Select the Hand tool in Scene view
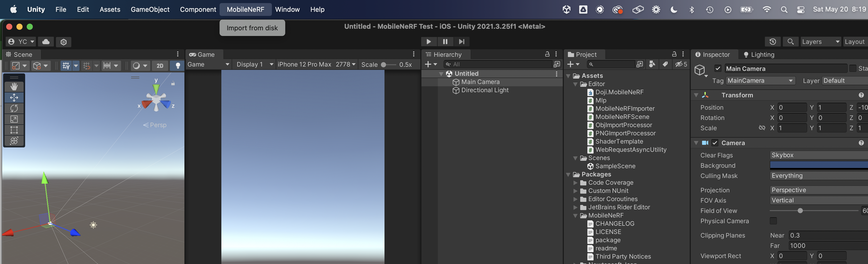868x264 pixels. point(14,87)
